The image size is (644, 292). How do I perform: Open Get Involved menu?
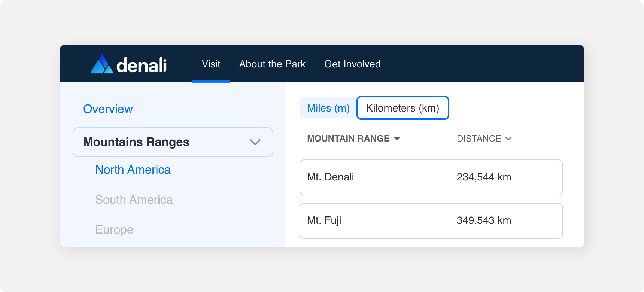[x=352, y=64]
